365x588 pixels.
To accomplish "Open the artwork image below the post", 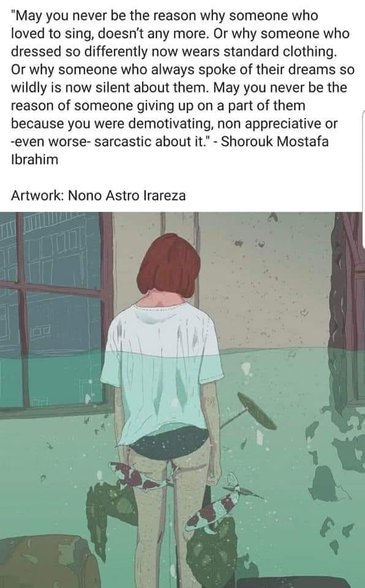I will pyautogui.click(x=182, y=400).
